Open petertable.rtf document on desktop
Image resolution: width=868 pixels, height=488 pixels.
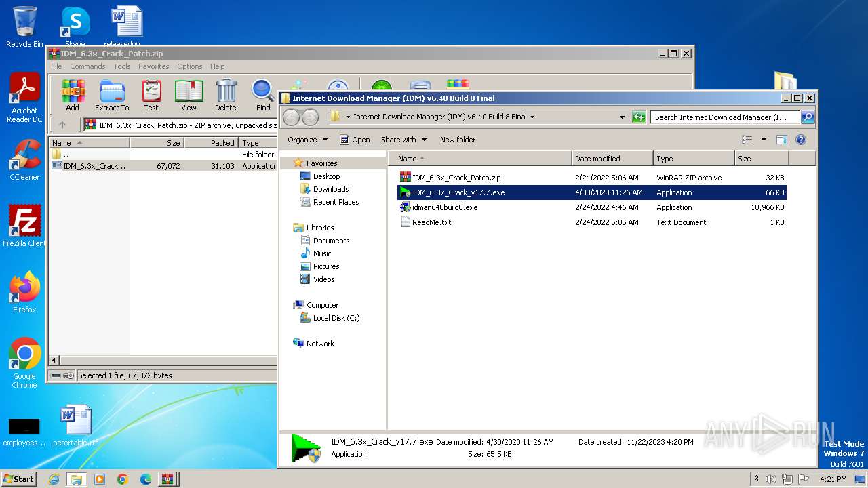coord(75,426)
